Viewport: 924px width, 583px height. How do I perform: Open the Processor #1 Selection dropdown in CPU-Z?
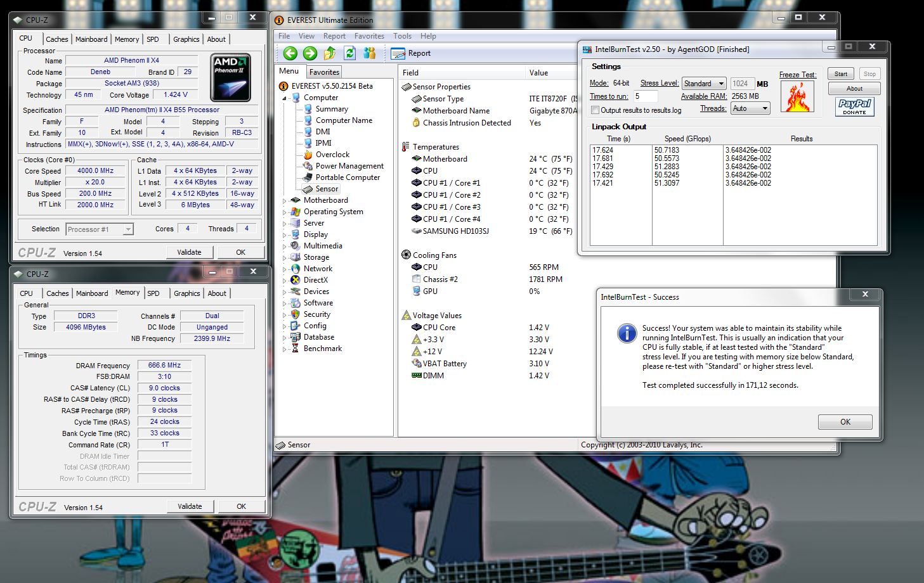pos(100,229)
